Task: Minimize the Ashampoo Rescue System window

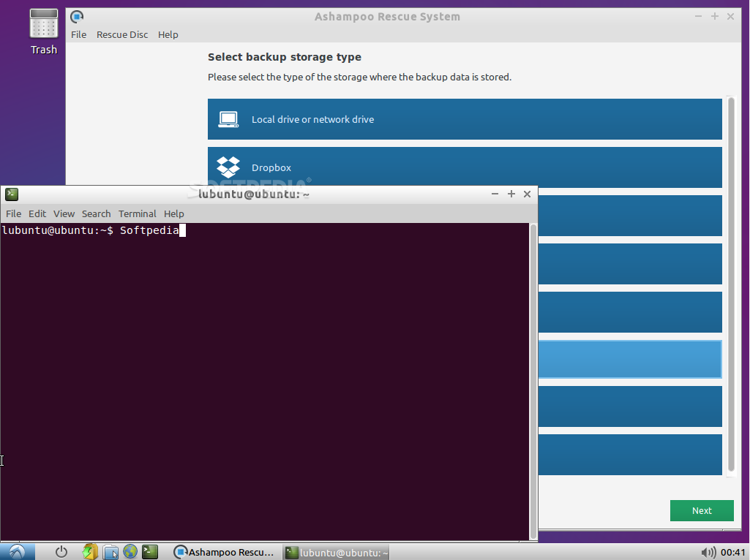Action: click(x=698, y=16)
